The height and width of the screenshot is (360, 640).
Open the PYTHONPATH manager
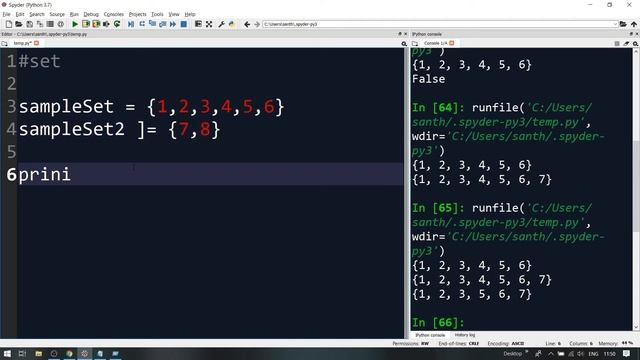click(232, 24)
